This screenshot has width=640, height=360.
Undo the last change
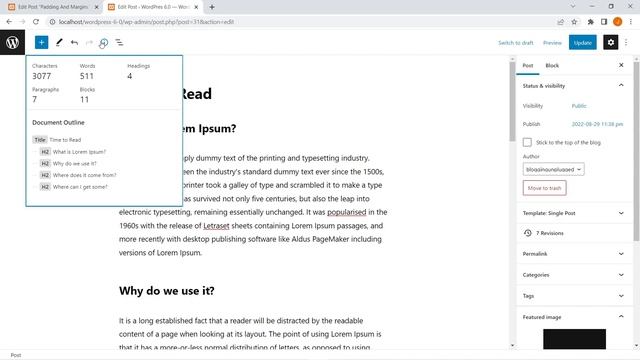(x=74, y=42)
